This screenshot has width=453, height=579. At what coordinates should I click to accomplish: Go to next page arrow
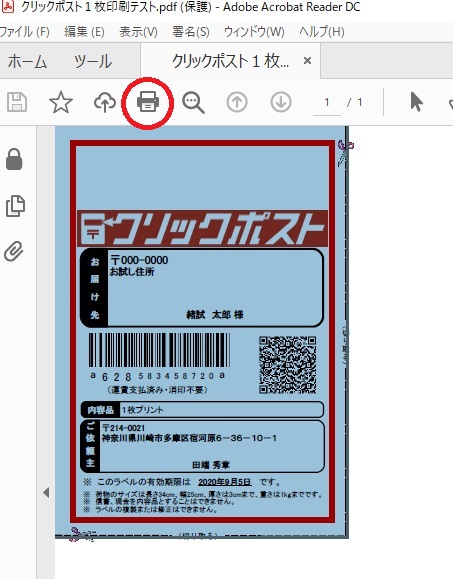(281, 102)
